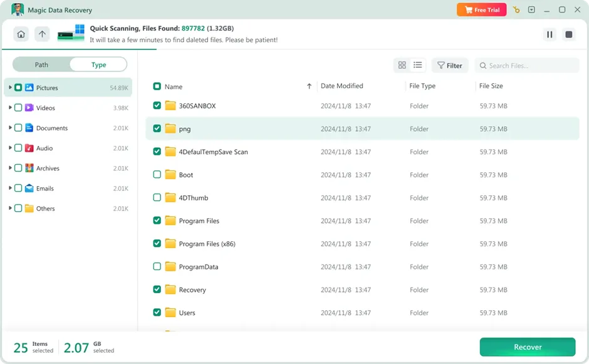Image resolution: width=589 pixels, height=364 pixels.
Task: Switch to the Path tab
Action: (40, 64)
